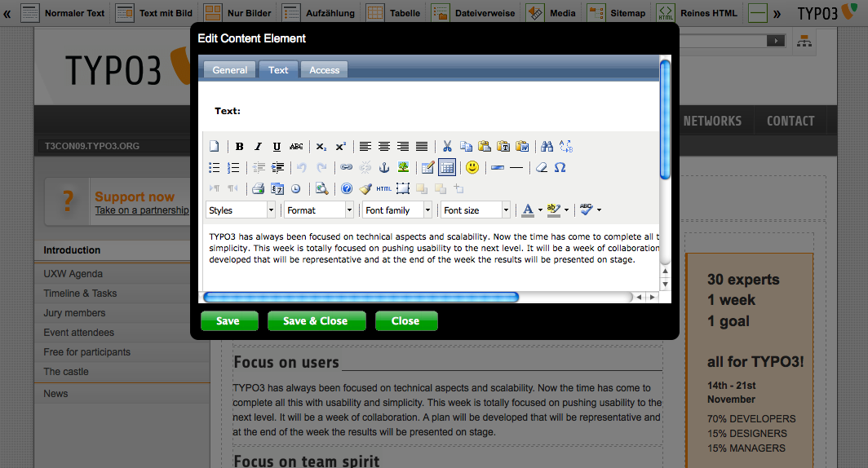Insert special character Omega
Screen dimensions: 868x468
(560, 167)
